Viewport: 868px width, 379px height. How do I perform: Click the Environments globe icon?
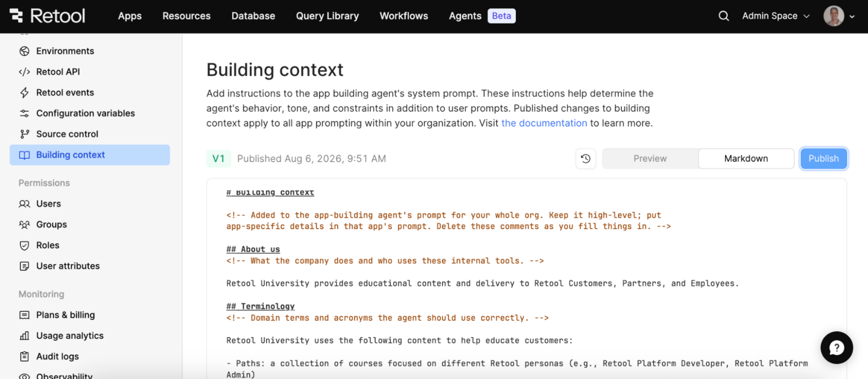coord(24,51)
